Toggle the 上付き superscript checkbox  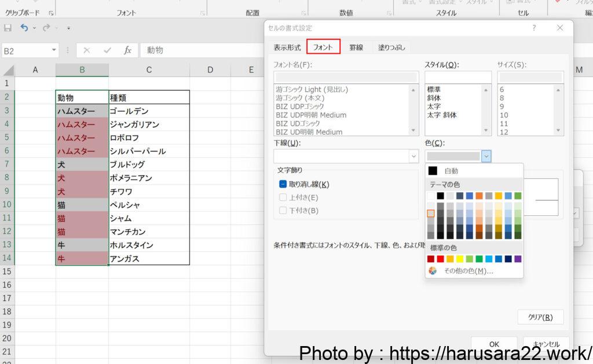(283, 197)
